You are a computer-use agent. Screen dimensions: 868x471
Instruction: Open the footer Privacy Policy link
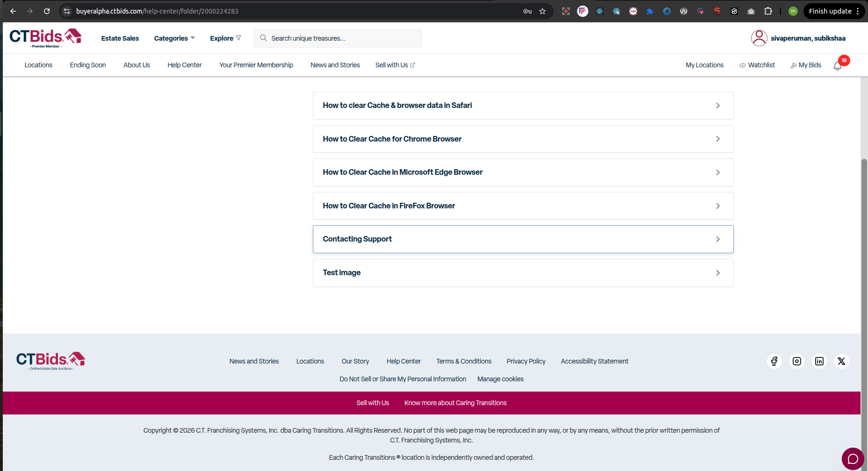(x=526, y=361)
